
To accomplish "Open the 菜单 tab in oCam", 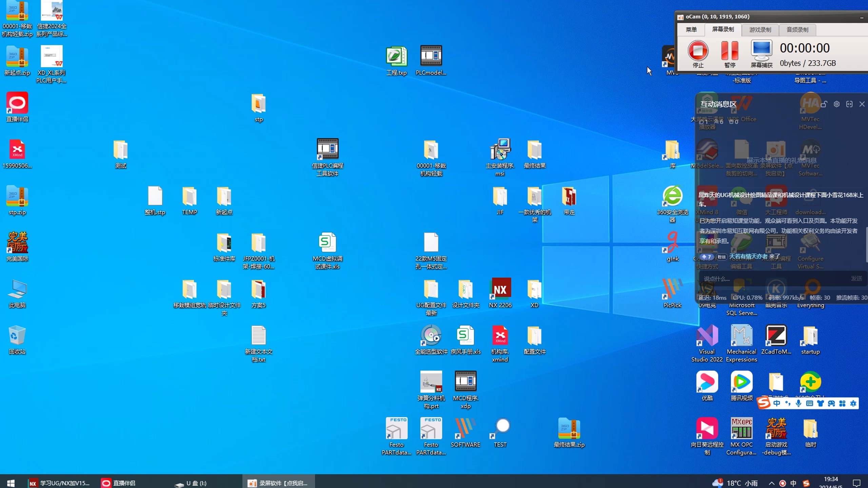I will (x=691, y=30).
